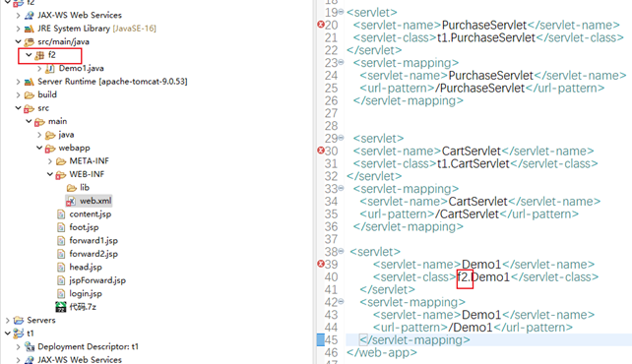
Task: Click the Demo1.java file icon
Action: click(x=50, y=69)
